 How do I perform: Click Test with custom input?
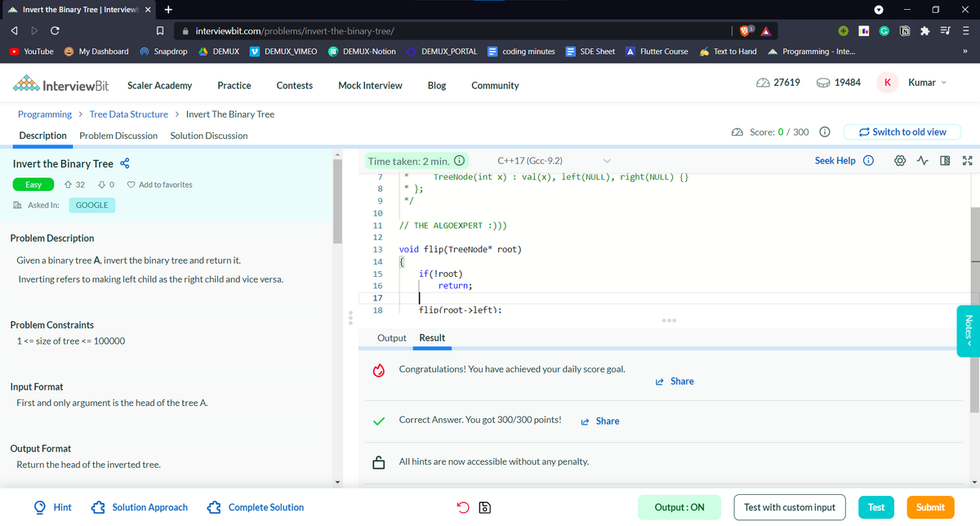(x=790, y=507)
